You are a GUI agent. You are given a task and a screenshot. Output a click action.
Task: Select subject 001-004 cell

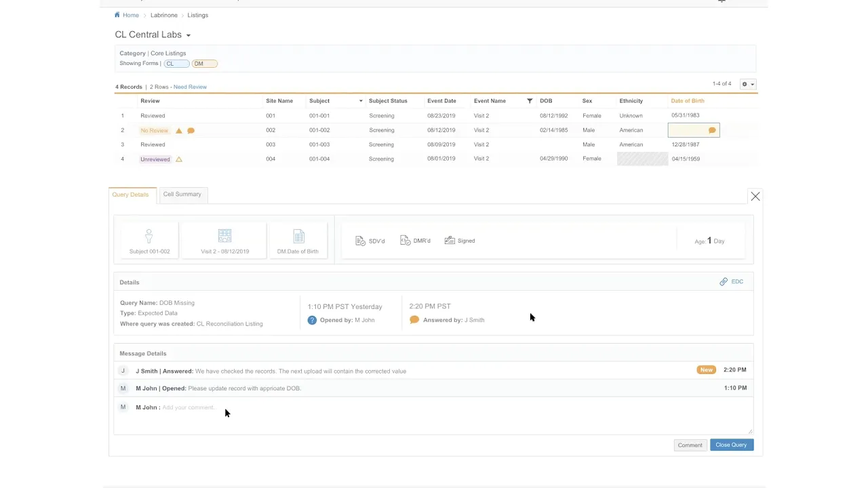point(319,159)
